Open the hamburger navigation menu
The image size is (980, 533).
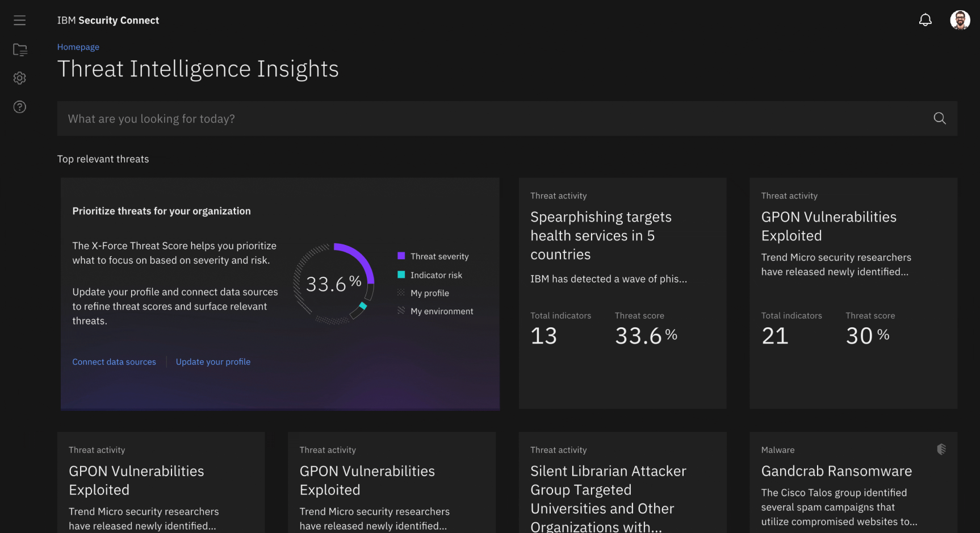click(20, 20)
